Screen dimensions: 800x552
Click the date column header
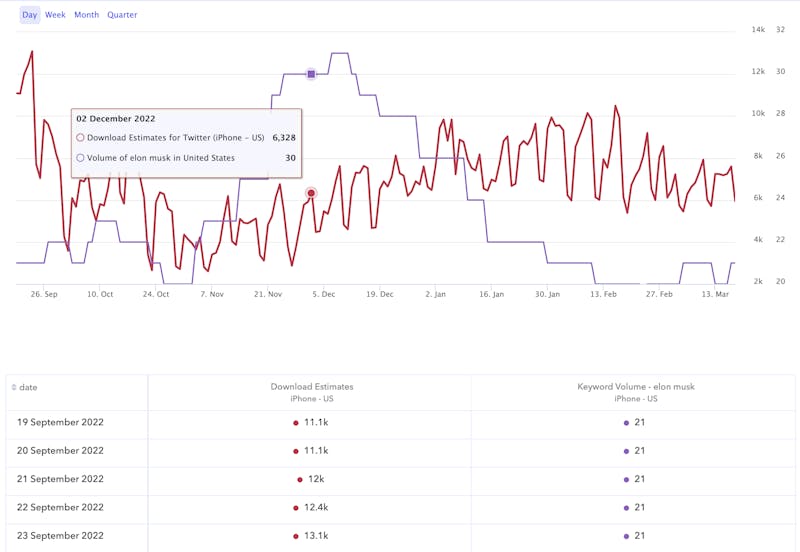tap(28, 387)
